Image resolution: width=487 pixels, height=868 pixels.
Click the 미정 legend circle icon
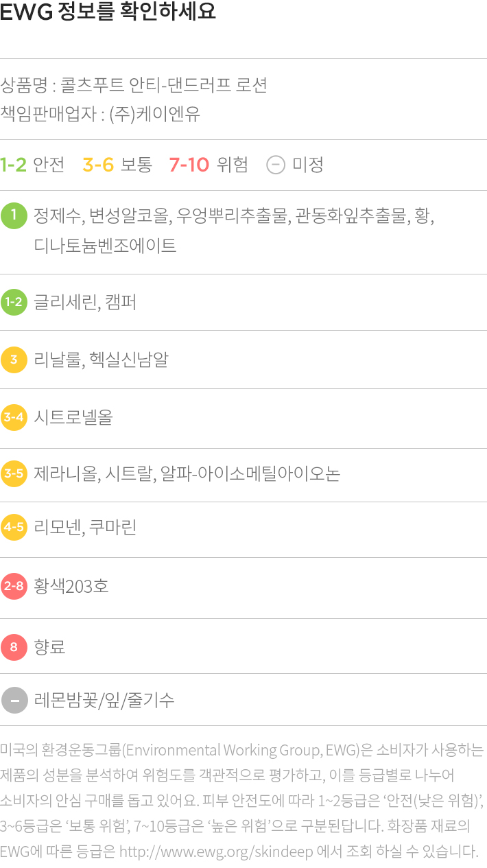[x=275, y=165]
